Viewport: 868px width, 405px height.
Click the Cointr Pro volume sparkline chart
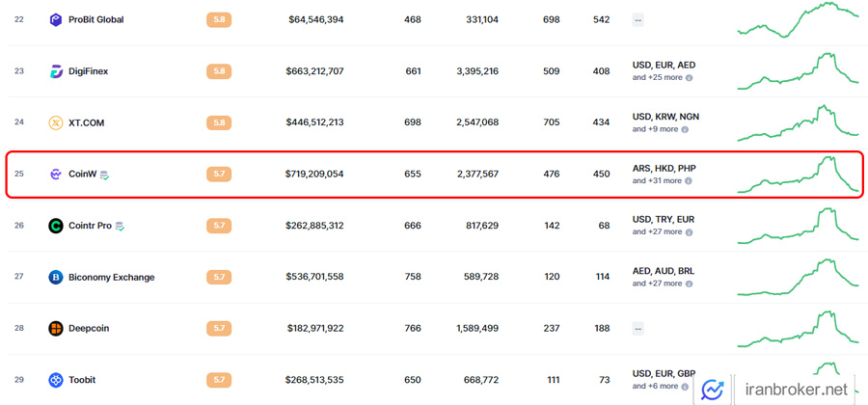coord(798,226)
